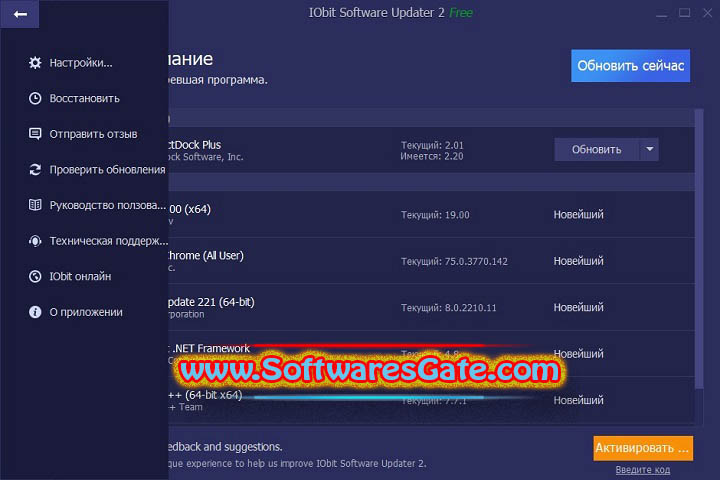Click the Обновить сейчас button

pyautogui.click(x=630, y=66)
